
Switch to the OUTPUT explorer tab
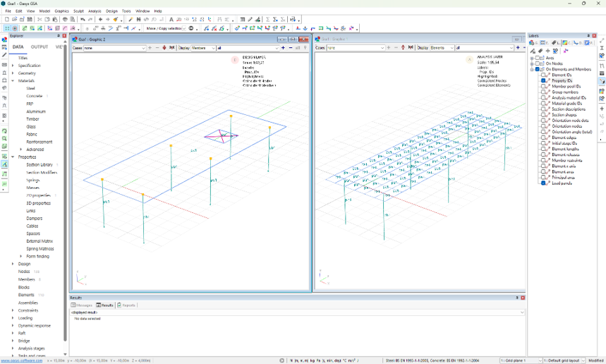tap(40, 47)
